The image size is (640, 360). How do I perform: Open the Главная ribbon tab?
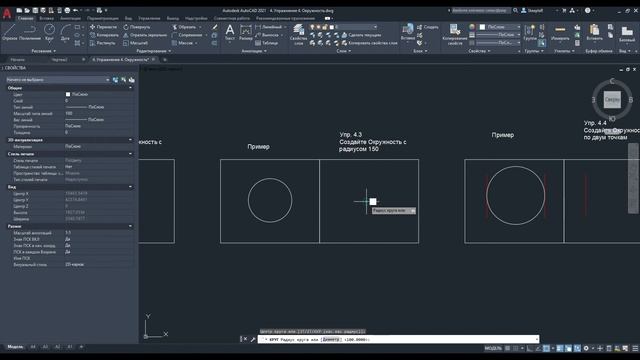click(26, 18)
